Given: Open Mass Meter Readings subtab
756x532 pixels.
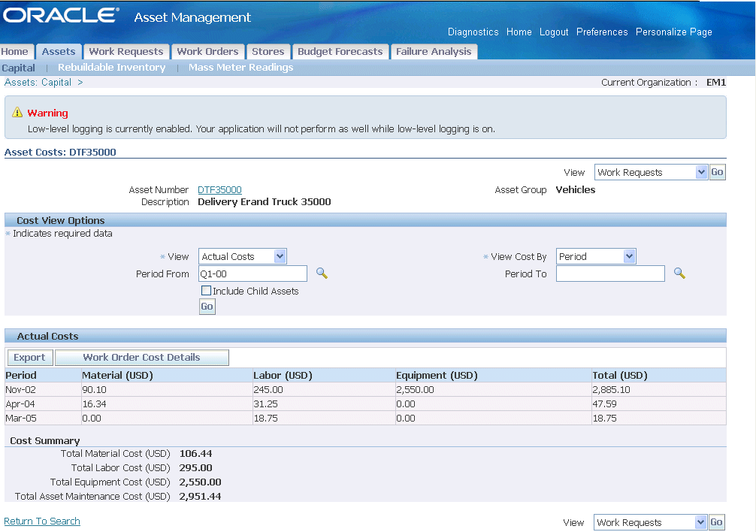Looking at the screenshot, I should (240, 68).
